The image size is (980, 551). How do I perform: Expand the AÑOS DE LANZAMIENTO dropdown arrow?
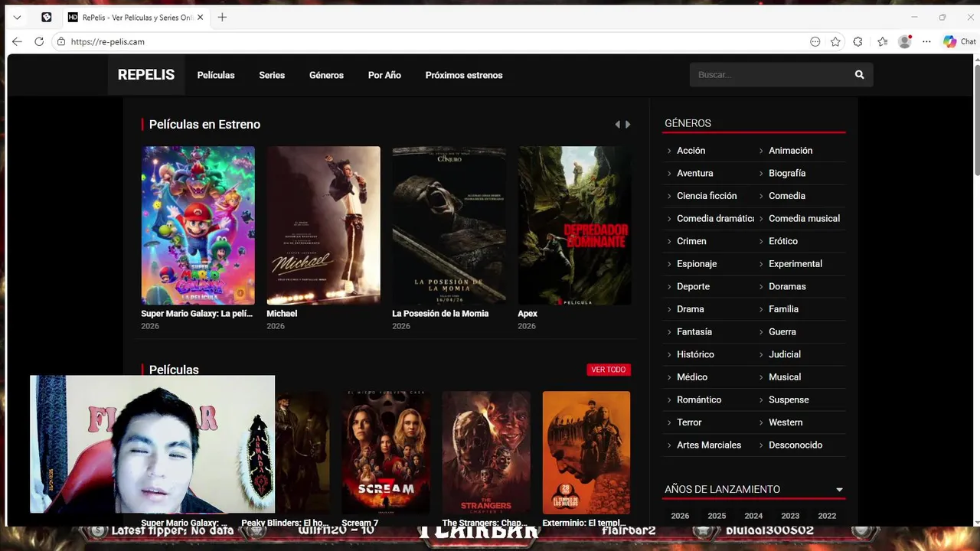coord(839,490)
